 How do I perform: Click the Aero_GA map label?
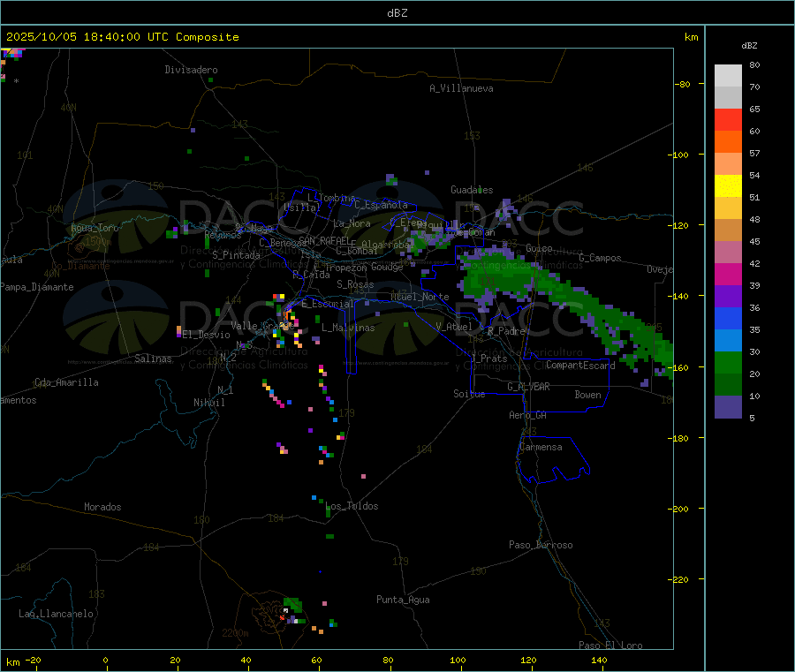pos(528,415)
